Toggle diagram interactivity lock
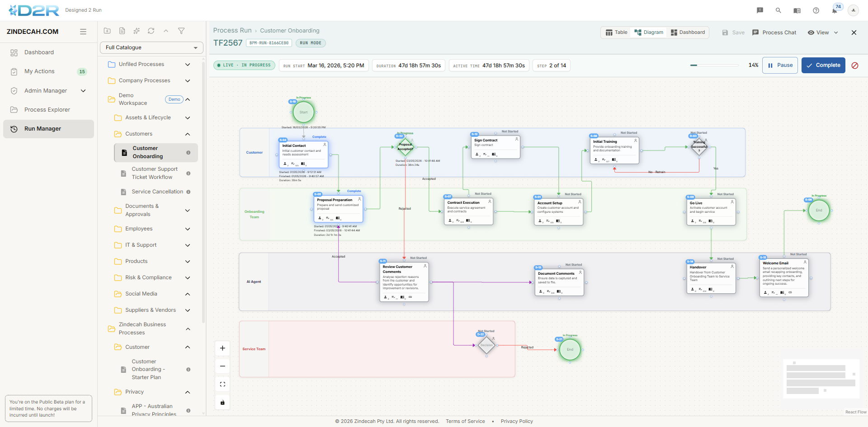868x427 pixels. (x=222, y=402)
